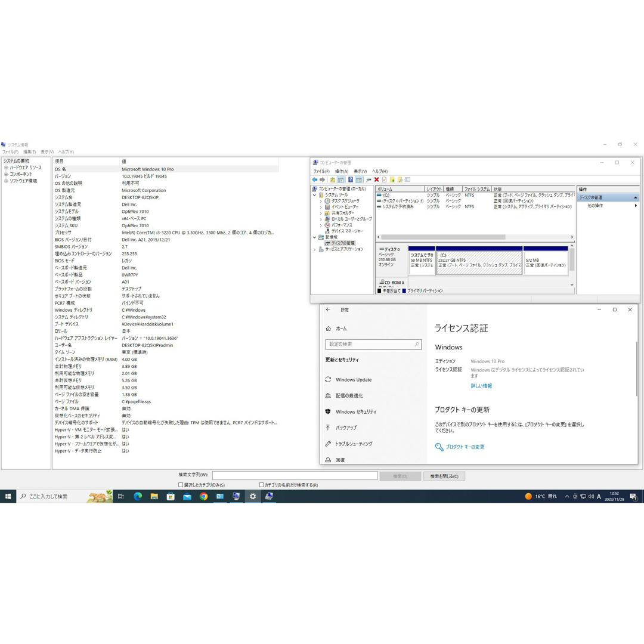Screen dimensions: 644x644
Task: Expand ローカル ユーザーとグループ node
Action: (321, 219)
